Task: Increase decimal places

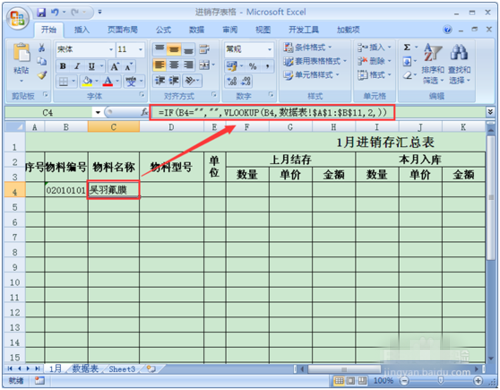Action: point(232,81)
